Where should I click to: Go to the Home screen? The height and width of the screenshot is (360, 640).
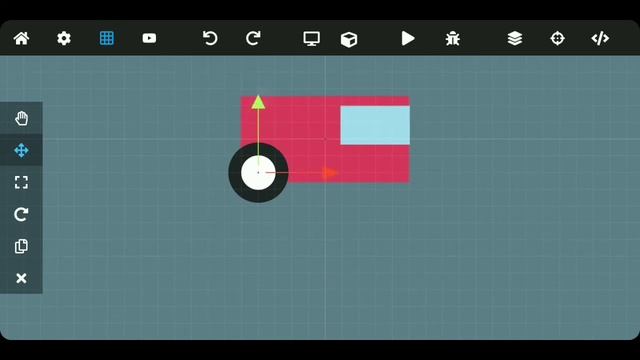[21, 38]
